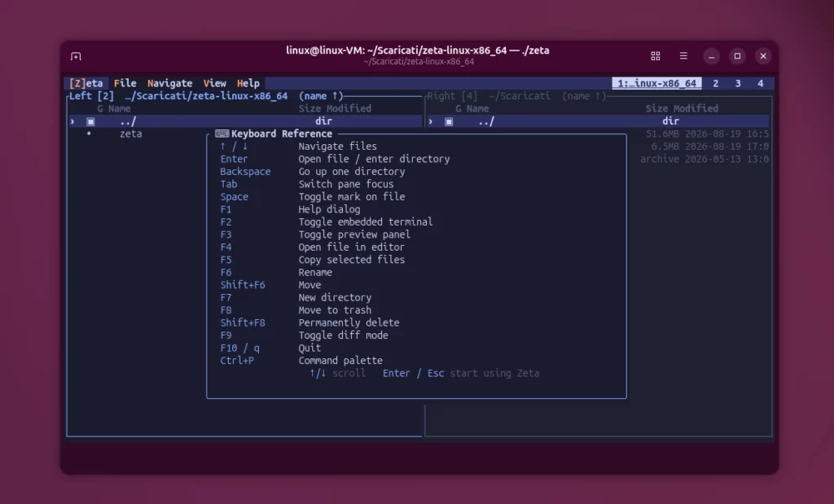Screen dimensions: 834x504
Task: Click the Keyboard Reference dialog title
Action: coord(281,134)
